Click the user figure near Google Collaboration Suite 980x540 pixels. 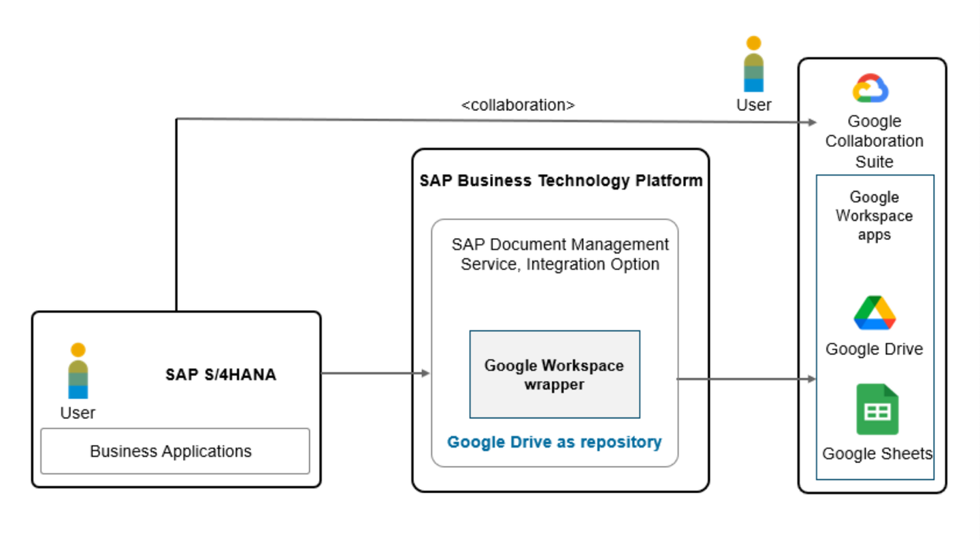(753, 64)
